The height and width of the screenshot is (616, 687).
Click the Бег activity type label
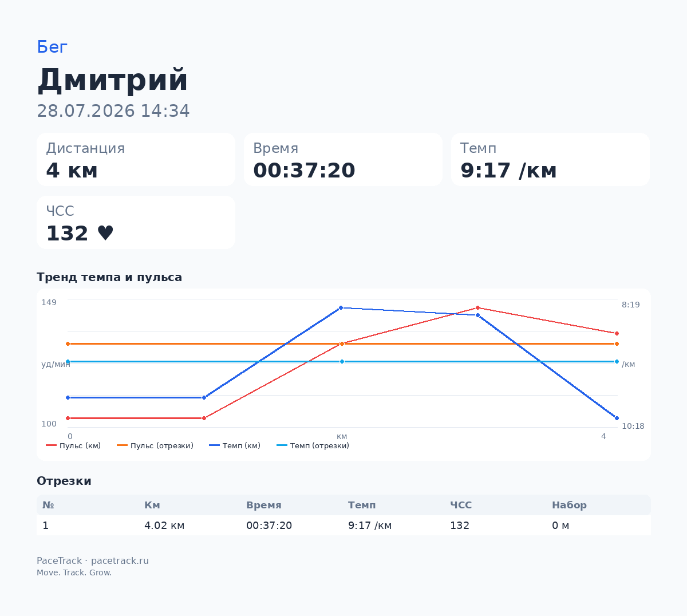point(52,47)
